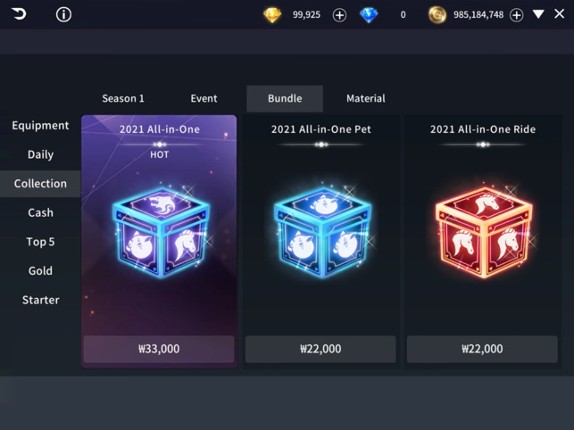Select the 2021 All-in-One Pet box
This screenshot has height=430, width=574.
(x=322, y=232)
